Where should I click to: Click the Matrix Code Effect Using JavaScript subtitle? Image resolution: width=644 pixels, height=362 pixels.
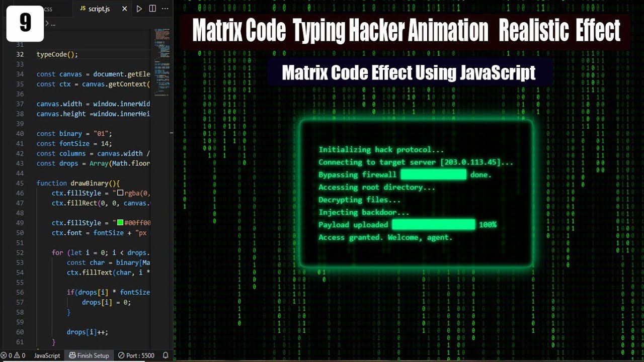click(x=409, y=73)
